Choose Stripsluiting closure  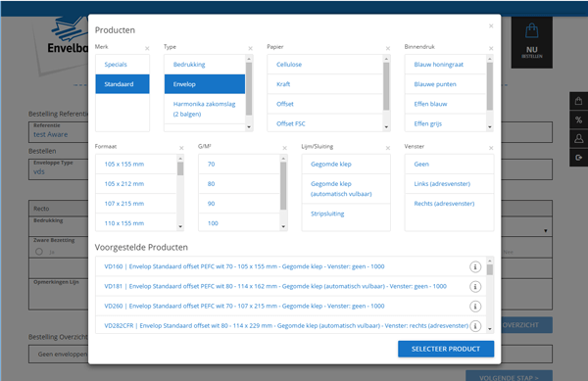point(346,214)
